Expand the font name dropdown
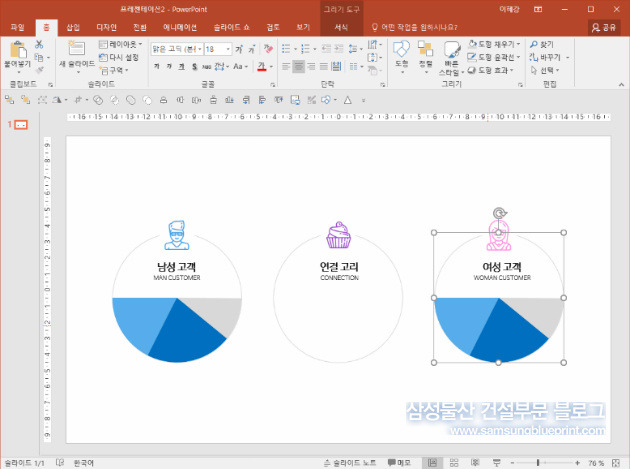Image resolution: width=630 pixels, height=469 pixels. [200, 49]
